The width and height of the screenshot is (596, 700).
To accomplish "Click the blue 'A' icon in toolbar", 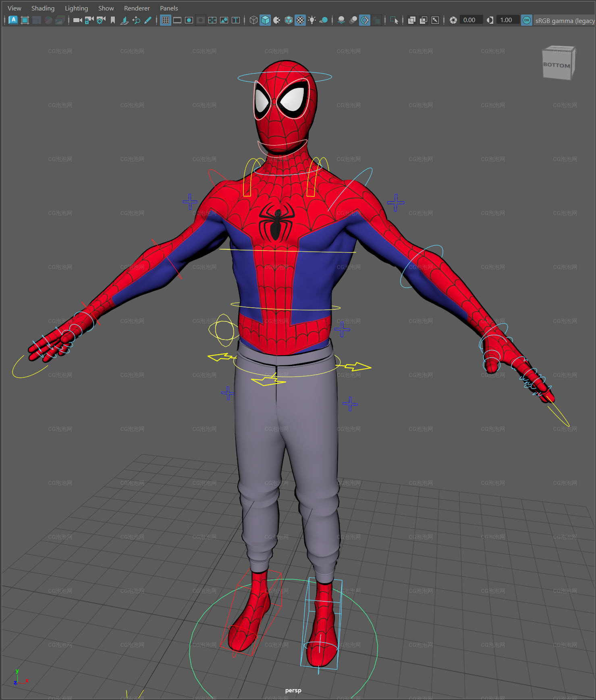I will tap(13, 20).
